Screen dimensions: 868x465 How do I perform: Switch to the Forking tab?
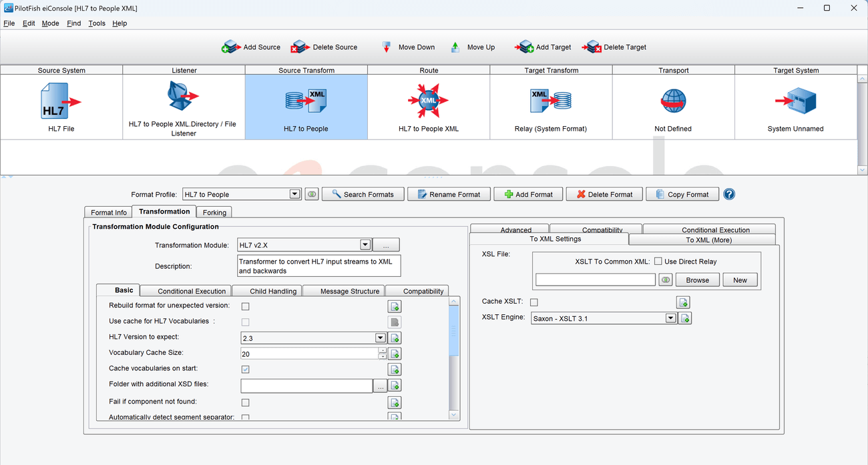coord(214,212)
